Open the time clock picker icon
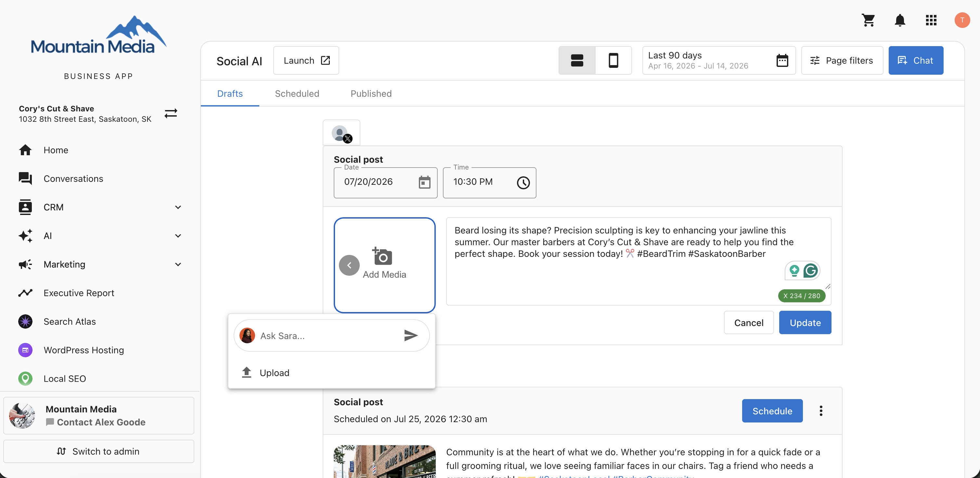The width and height of the screenshot is (980, 478). (x=523, y=182)
